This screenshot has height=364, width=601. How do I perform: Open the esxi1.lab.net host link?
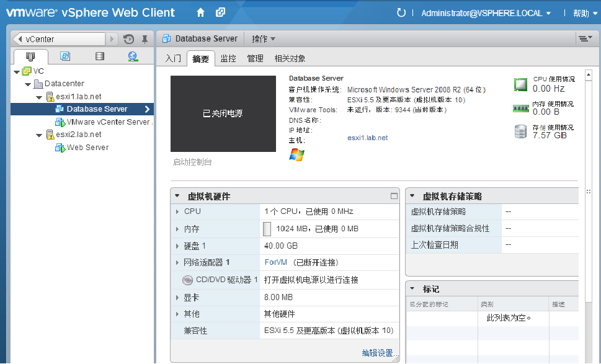[368, 138]
